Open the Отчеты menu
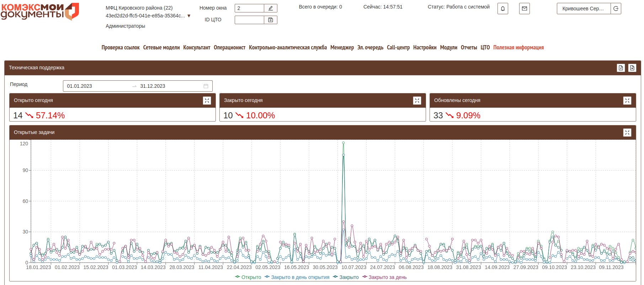 tap(469, 48)
